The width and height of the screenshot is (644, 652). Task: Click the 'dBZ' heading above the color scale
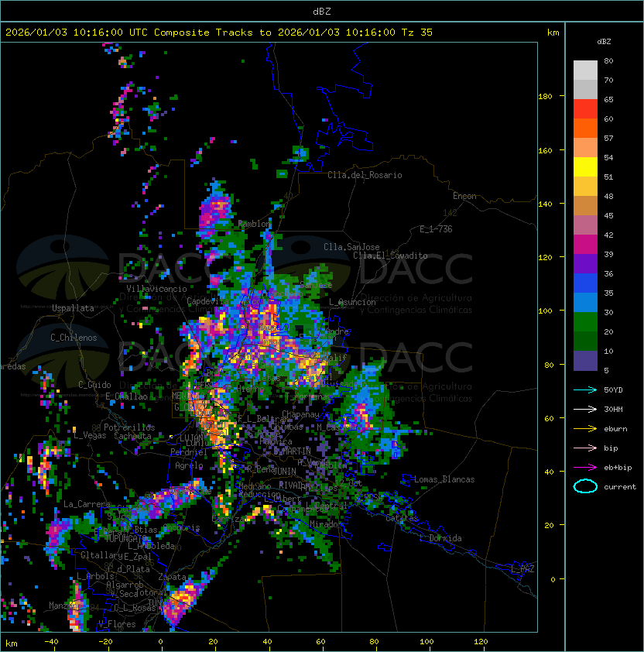click(604, 42)
